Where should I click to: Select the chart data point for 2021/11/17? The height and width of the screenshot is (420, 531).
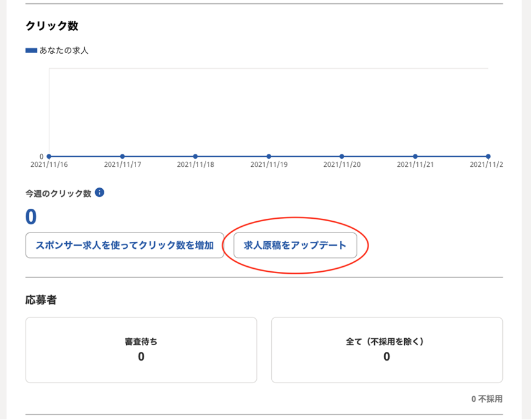click(x=122, y=156)
